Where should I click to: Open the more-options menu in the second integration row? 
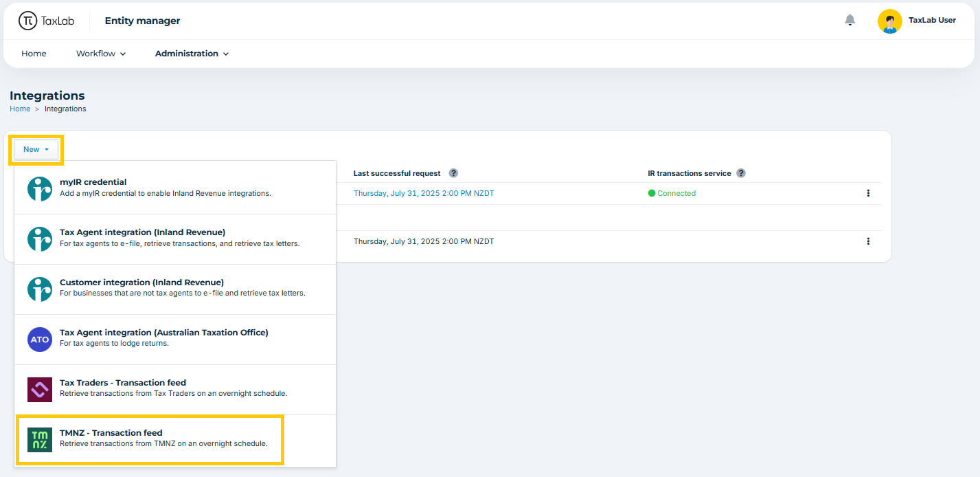click(868, 241)
